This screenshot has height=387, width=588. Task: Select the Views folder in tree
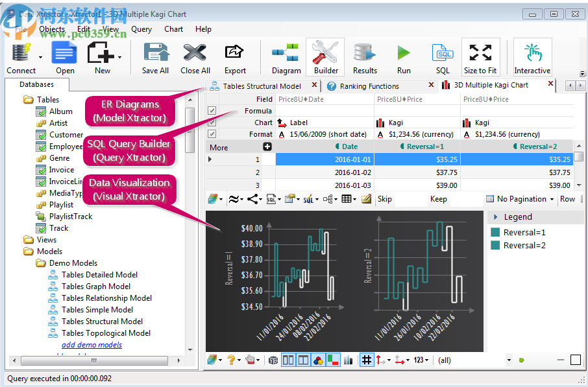click(47, 240)
